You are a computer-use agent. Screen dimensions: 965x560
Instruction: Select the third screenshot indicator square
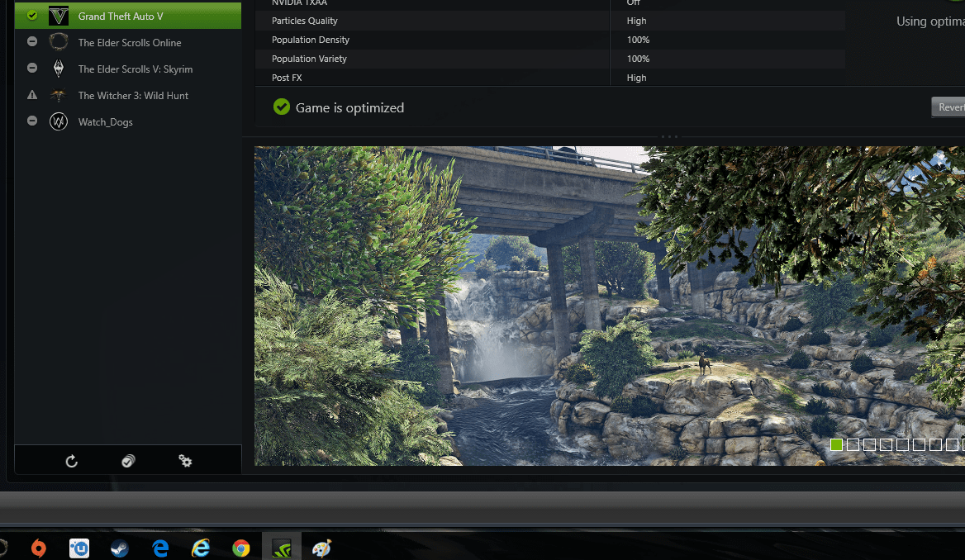tap(869, 444)
